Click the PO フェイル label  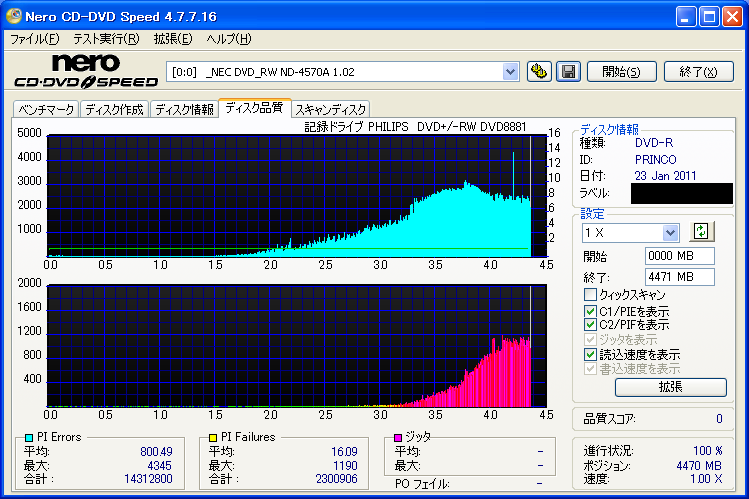pos(422,484)
